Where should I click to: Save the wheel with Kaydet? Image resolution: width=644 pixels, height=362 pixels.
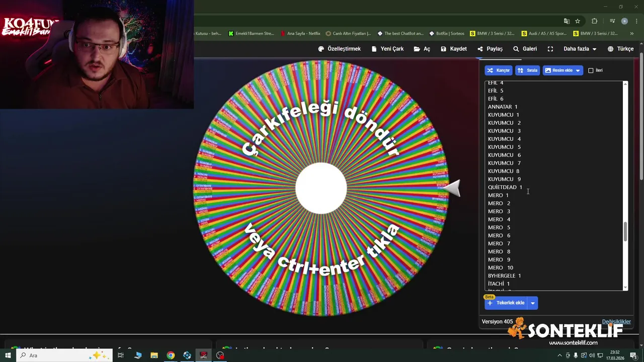(454, 49)
